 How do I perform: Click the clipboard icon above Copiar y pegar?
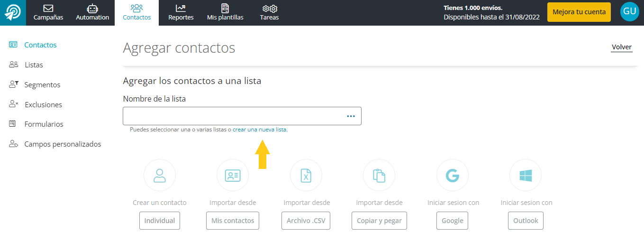(x=379, y=175)
